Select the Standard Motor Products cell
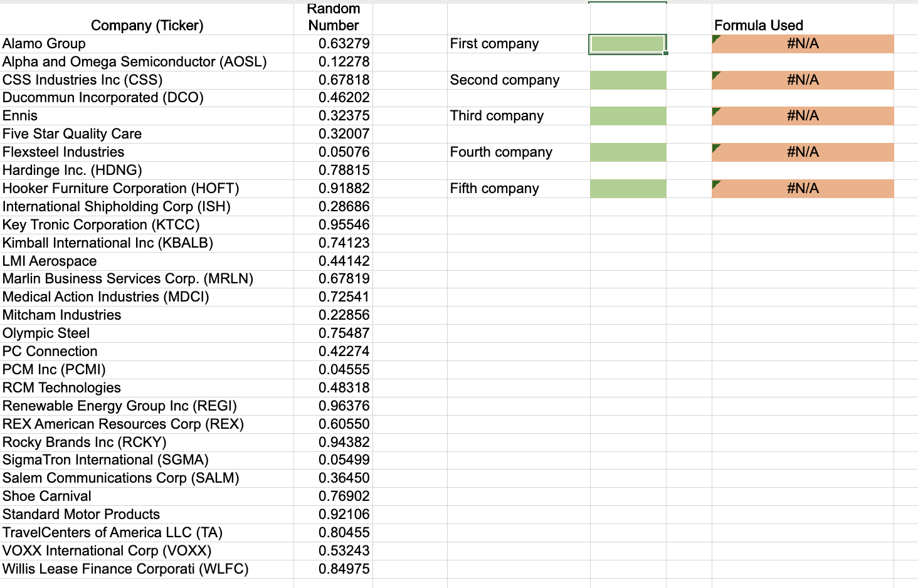Image resolution: width=918 pixels, height=588 pixels. [x=147, y=515]
